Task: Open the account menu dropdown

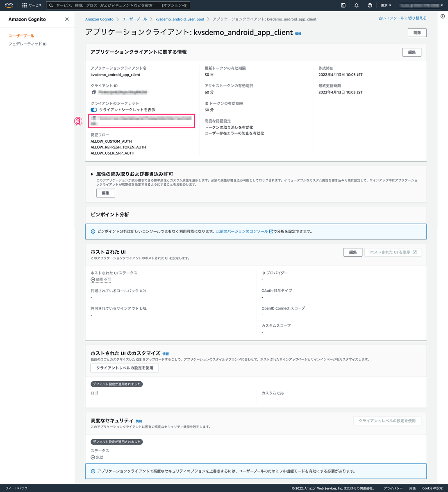Action: [421, 5]
